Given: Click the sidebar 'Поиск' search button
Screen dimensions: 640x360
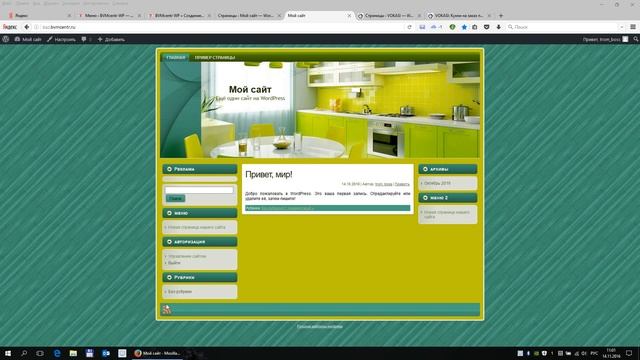Looking at the screenshot, I should 175,198.
